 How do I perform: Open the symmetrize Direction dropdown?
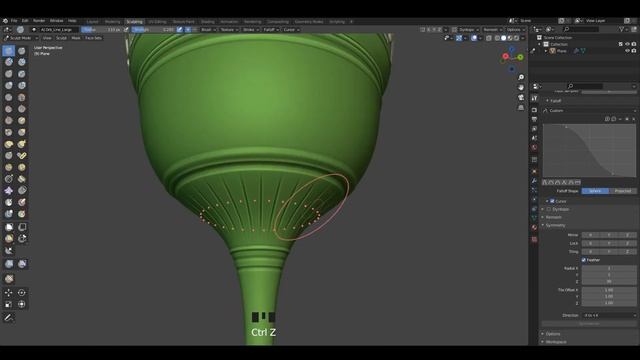click(609, 316)
